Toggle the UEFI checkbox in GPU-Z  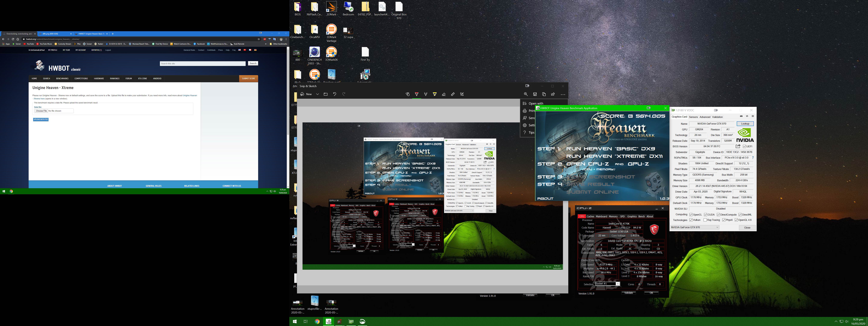click(x=744, y=146)
